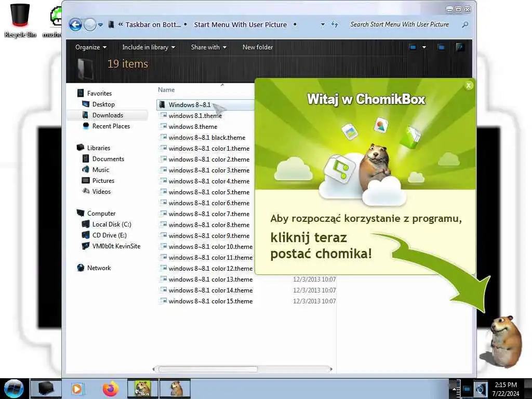The height and width of the screenshot is (399, 532).
Task: Click the change view icon
Action: pos(413,47)
